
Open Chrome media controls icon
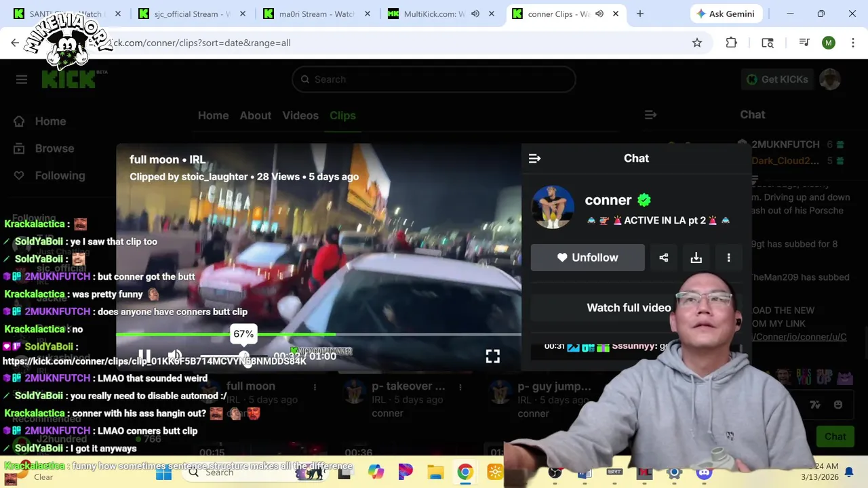tap(804, 43)
